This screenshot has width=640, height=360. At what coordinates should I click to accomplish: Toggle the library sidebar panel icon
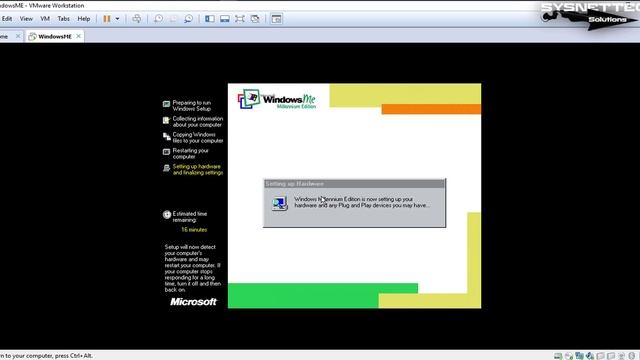[210, 19]
